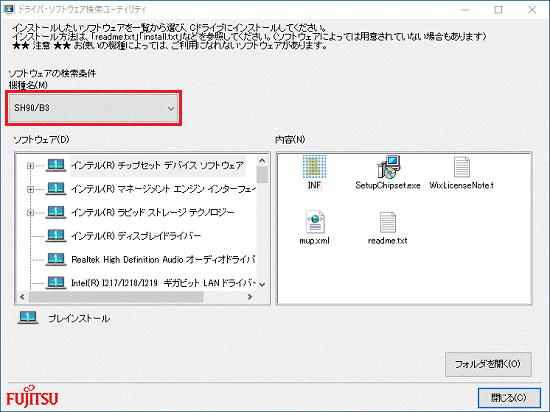Select インテル(R) チップセット デバイス ソフトウェア entry
The height and width of the screenshot is (412, 550).
tap(157, 166)
